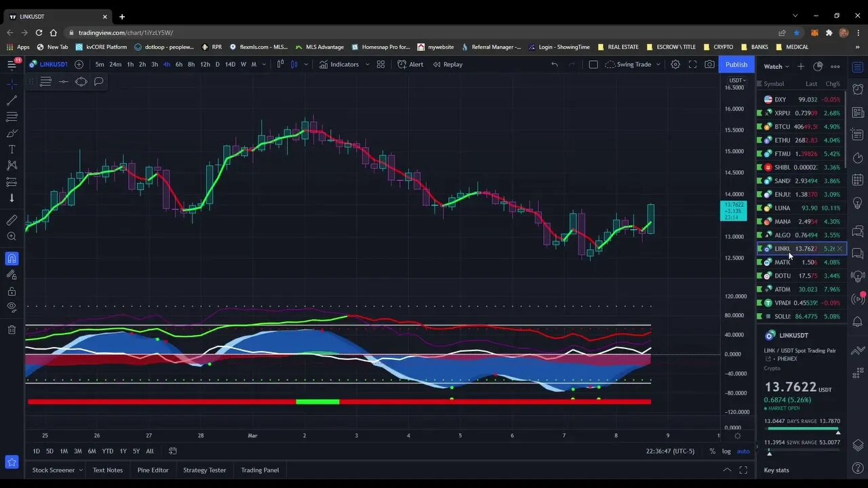Select the ruler measure tool
Image resolution: width=868 pixels, height=488 pixels.
click(x=12, y=220)
